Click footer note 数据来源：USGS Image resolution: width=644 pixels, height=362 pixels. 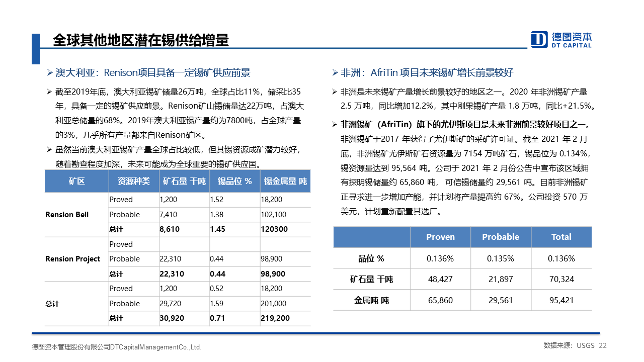(569, 345)
